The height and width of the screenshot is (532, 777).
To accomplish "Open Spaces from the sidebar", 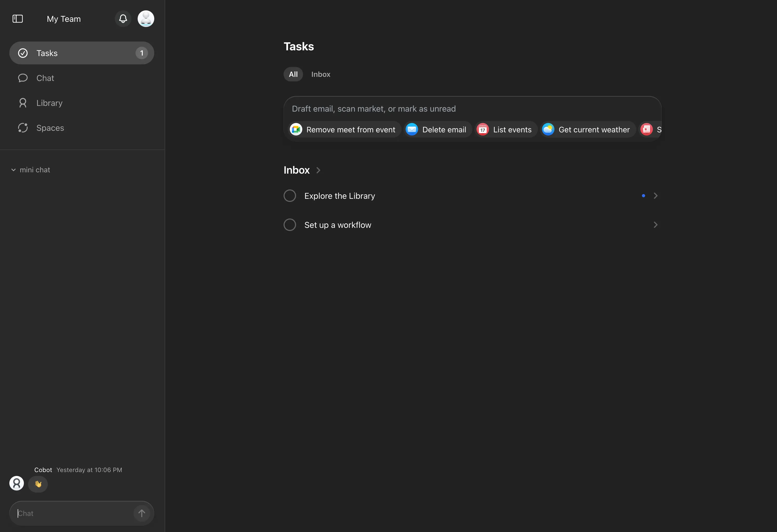I will pyautogui.click(x=50, y=128).
